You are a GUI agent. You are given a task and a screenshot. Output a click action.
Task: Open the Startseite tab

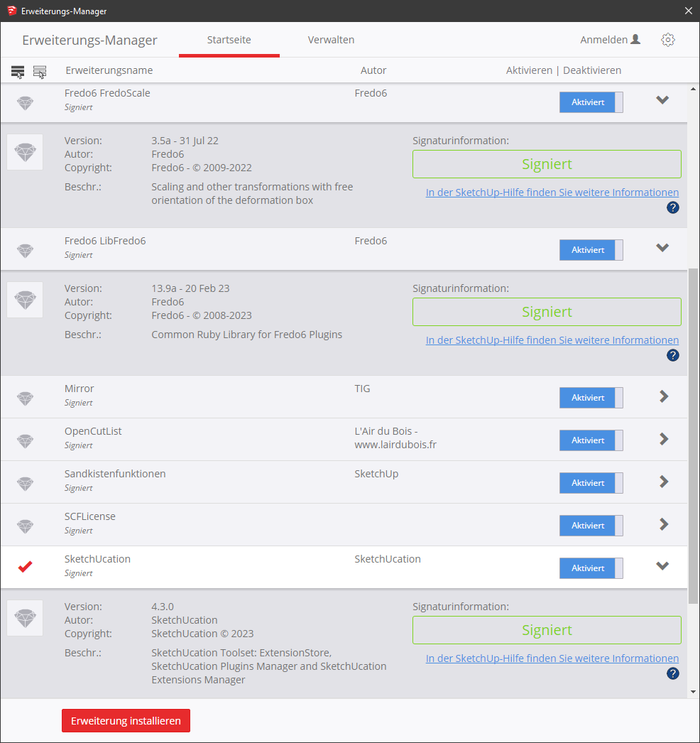[229, 40]
